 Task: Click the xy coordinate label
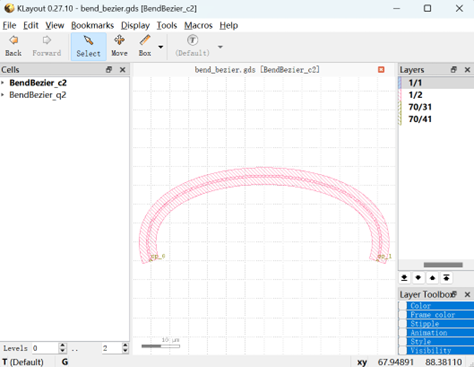362,362
